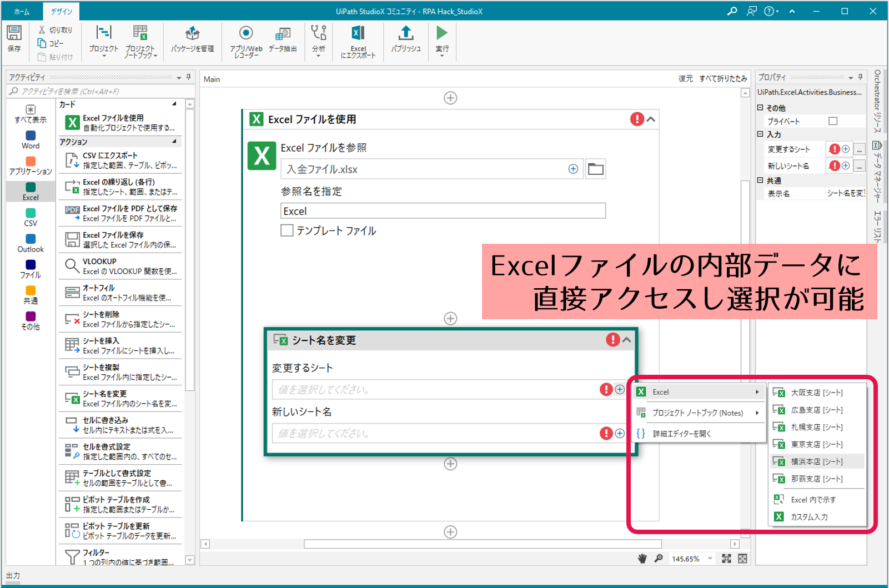
Task: Open the プロジェクトノートブック toolbar item
Action: pyautogui.click(x=140, y=41)
